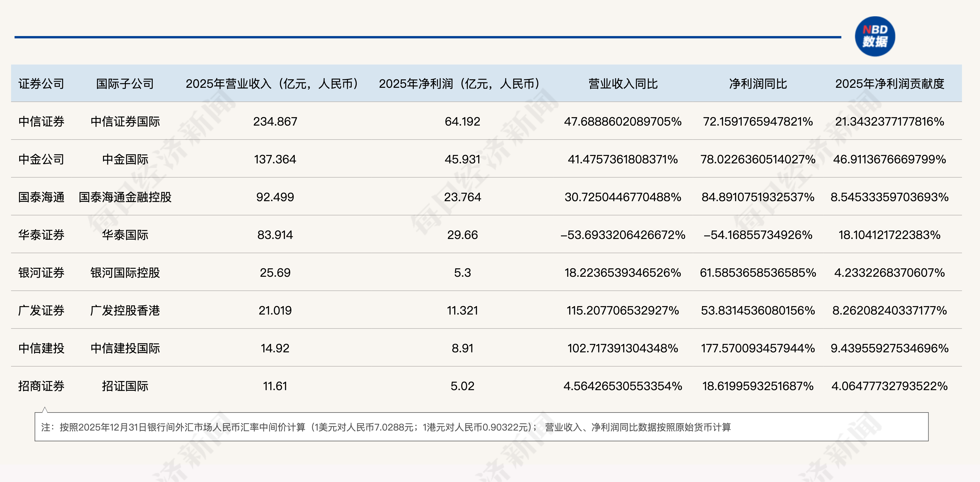Click the 营业收入同比 header

[x=623, y=84]
